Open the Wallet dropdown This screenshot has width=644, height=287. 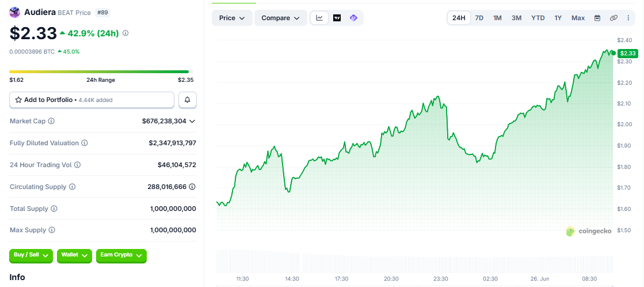tap(74, 255)
